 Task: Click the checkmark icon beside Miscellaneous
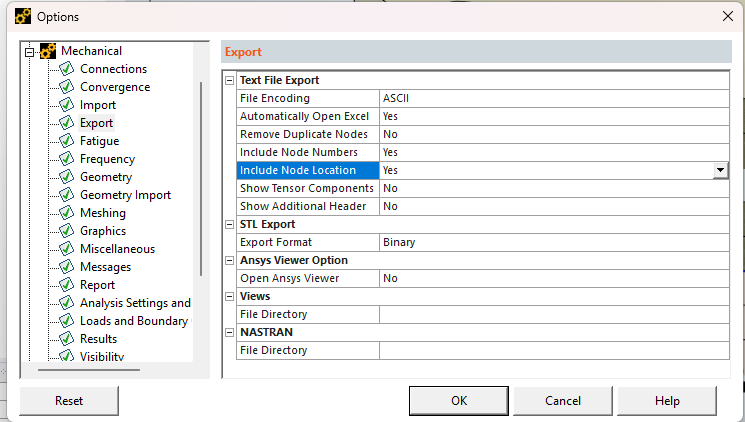click(67, 249)
